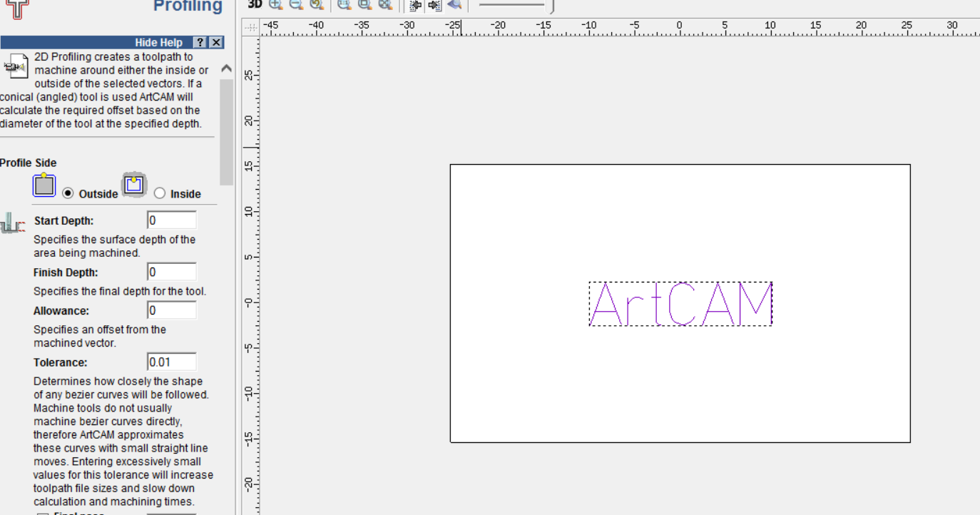Click the zoom 1:1 actual size icon
Screen dimensions: 980x515
tap(344, 4)
